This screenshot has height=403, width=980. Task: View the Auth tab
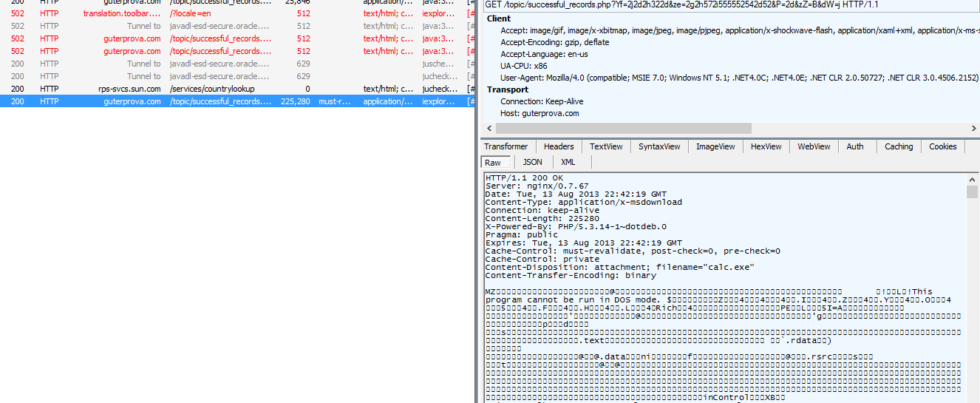(855, 146)
